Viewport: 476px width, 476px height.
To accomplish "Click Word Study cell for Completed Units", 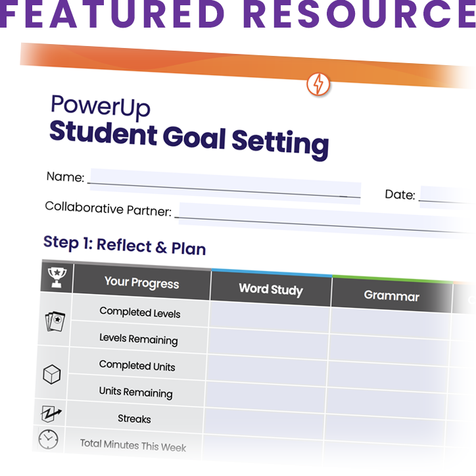I will coord(266,369).
